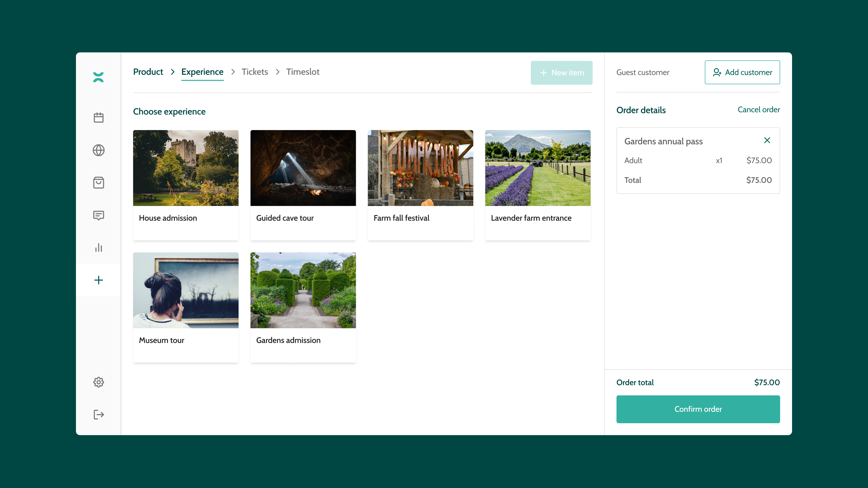Switch to the Tickets step
This screenshot has height=488, width=868.
pyautogui.click(x=254, y=72)
